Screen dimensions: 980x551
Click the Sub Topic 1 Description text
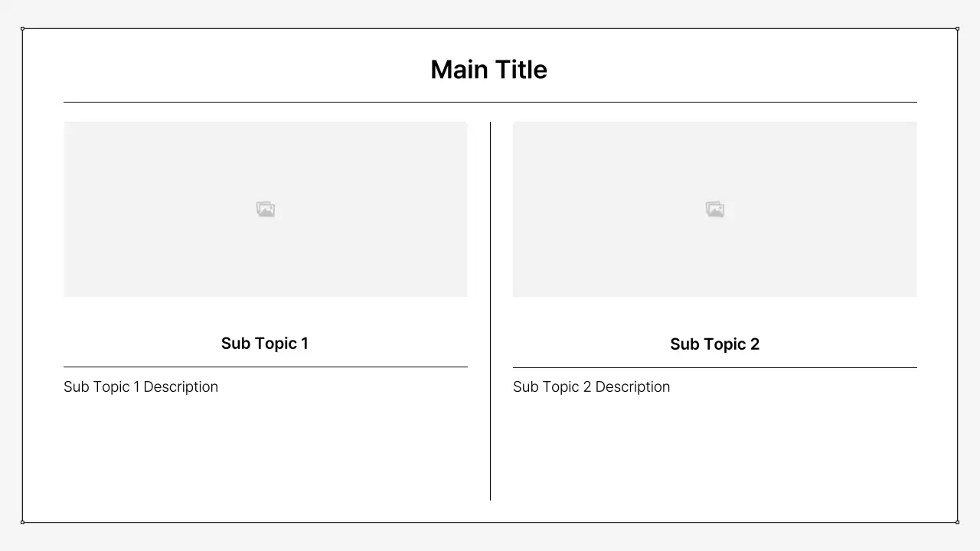pyautogui.click(x=141, y=387)
